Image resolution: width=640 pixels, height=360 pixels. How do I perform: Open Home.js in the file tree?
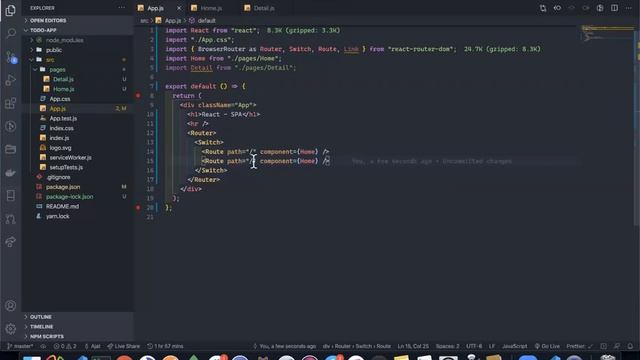click(x=78, y=89)
